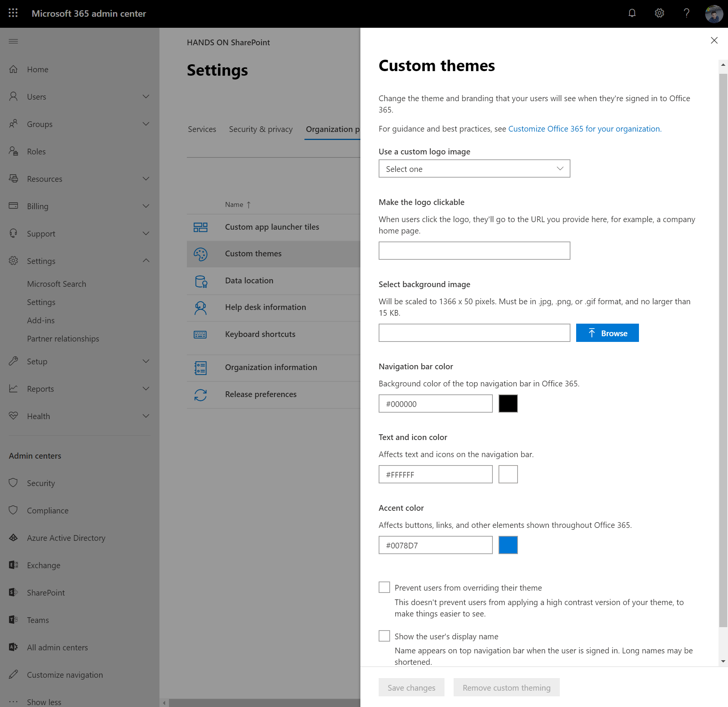The width and height of the screenshot is (728, 707).
Task: Enable Prevent users from overriding their theme
Action: coord(384,587)
